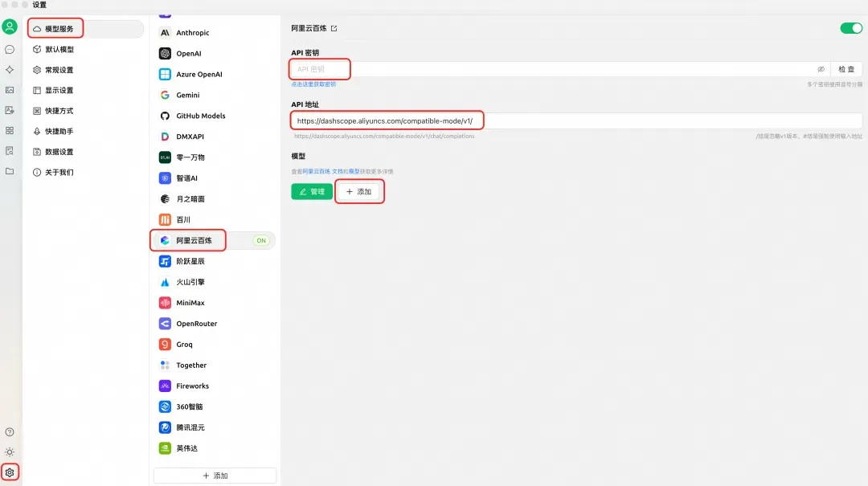Open the user avatar profile
The height and width of the screenshot is (486, 868).
click(10, 27)
